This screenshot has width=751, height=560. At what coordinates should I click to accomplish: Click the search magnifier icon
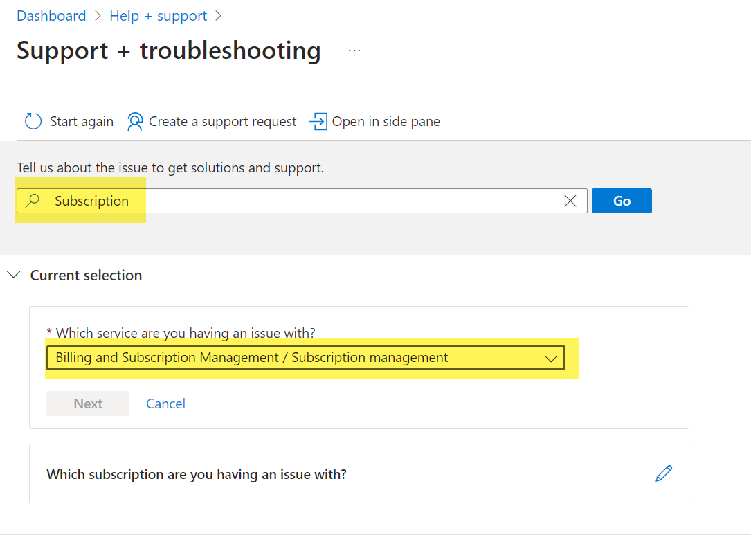33,200
